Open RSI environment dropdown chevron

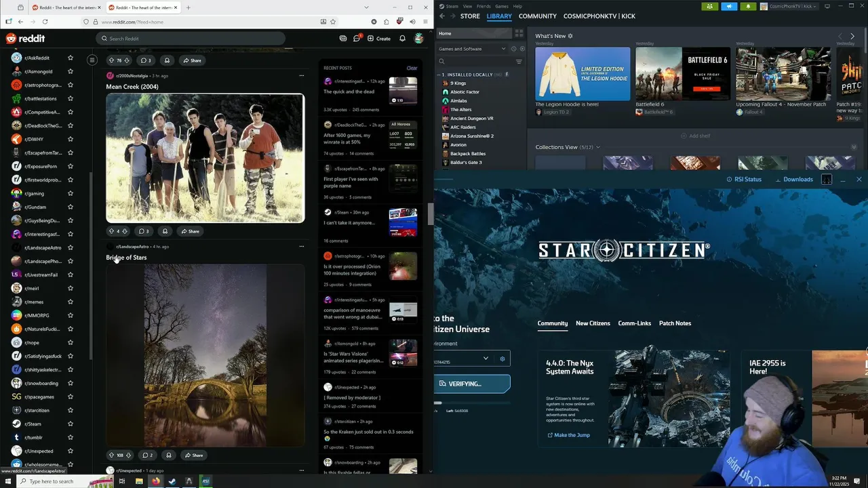[x=486, y=359]
